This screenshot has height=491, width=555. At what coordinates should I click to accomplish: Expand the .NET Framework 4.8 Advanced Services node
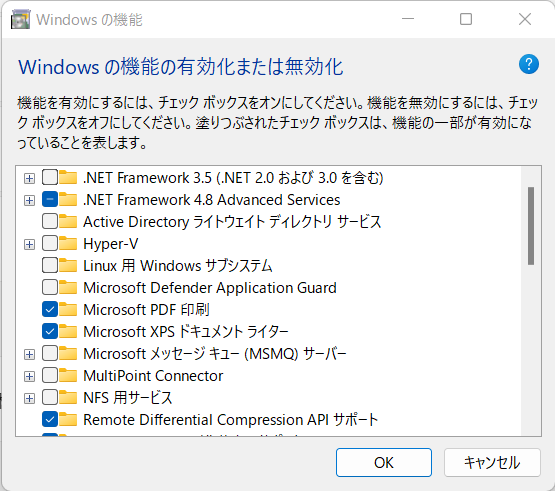(29, 200)
